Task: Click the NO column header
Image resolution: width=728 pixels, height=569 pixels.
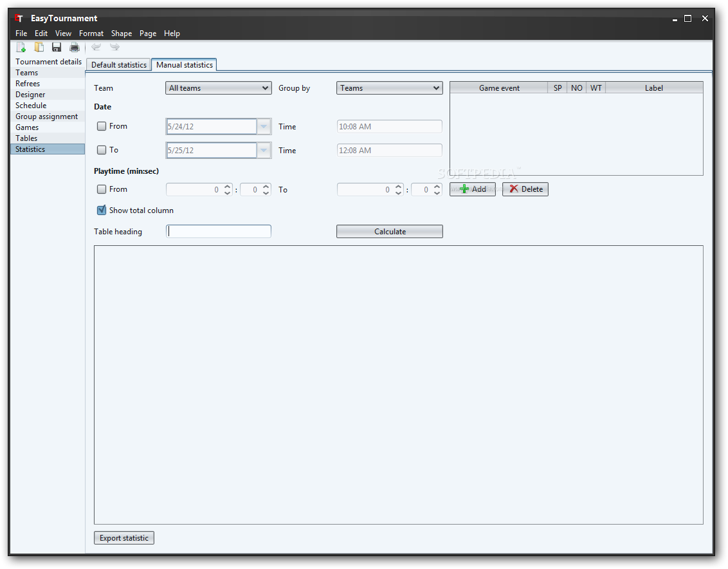Action: point(577,88)
